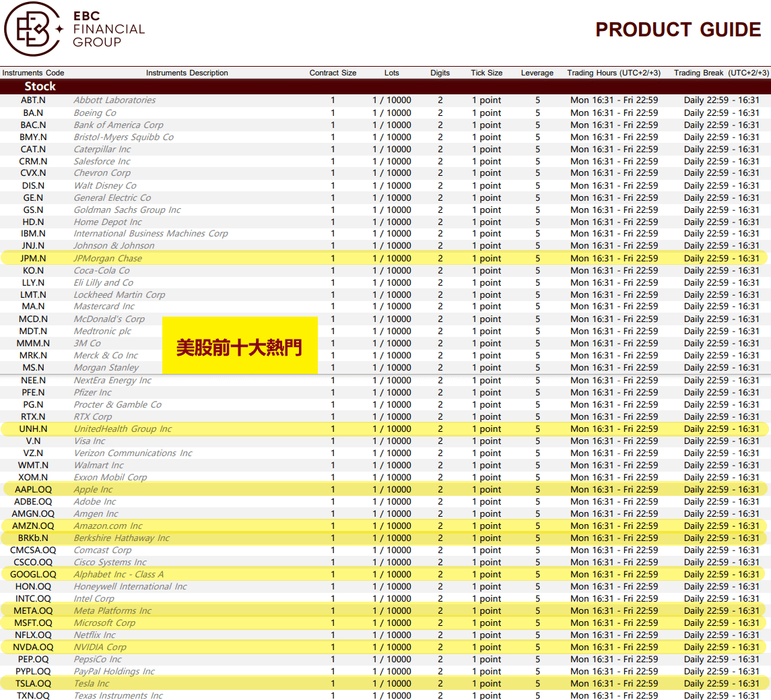The height and width of the screenshot is (700, 771).
Task: Select the HON.OQ instrument code
Action: click(33, 586)
